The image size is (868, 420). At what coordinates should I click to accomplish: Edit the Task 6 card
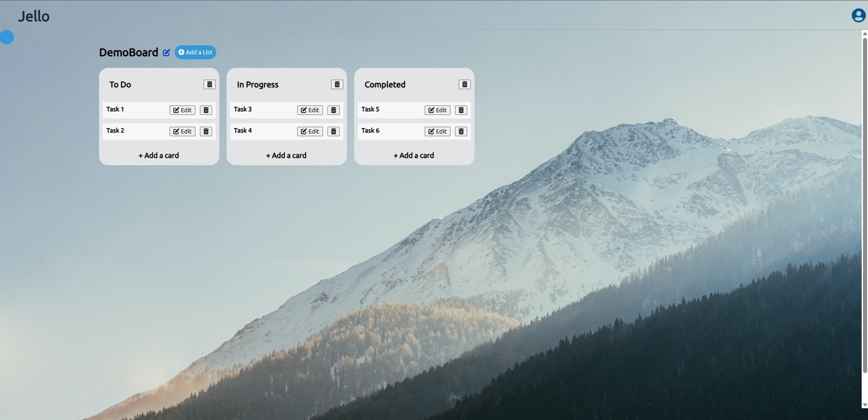coord(437,132)
